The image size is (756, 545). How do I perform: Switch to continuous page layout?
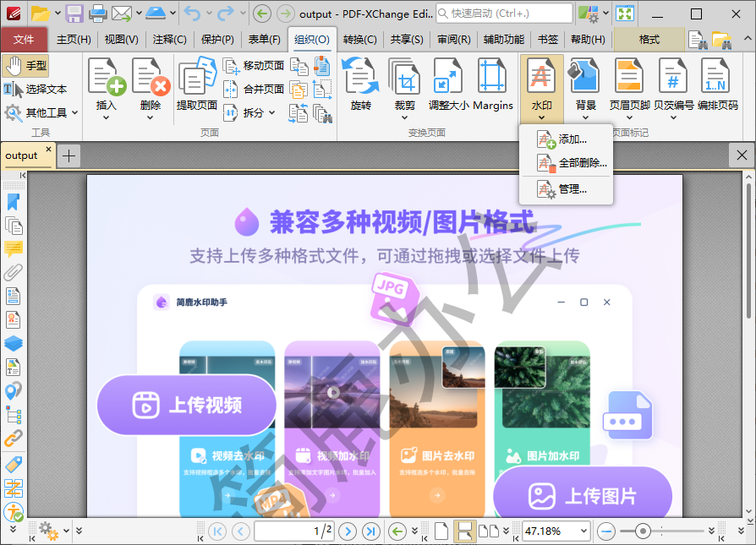tap(463, 531)
